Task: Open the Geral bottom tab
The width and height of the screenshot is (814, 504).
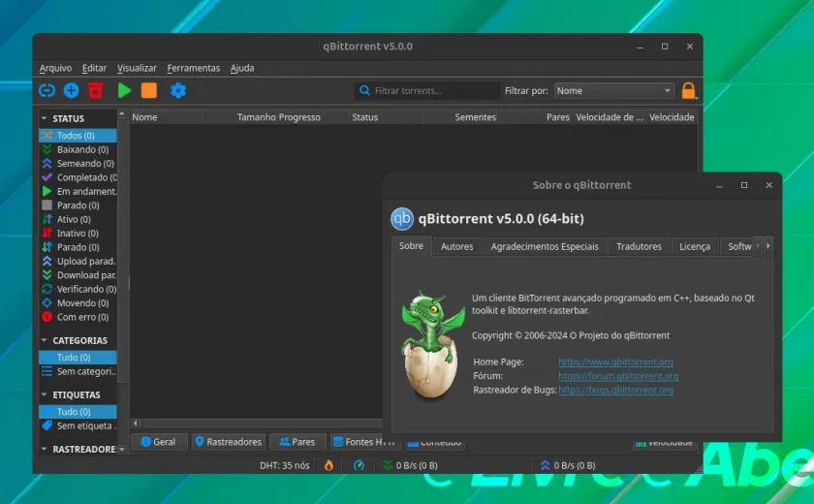Action: [159, 442]
